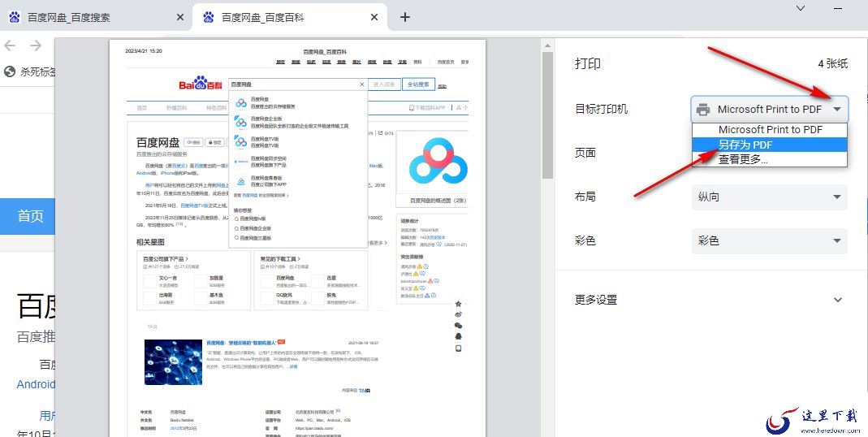Click the browser back arrow
This screenshot has height=437, width=868.
[x=10, y=45]
